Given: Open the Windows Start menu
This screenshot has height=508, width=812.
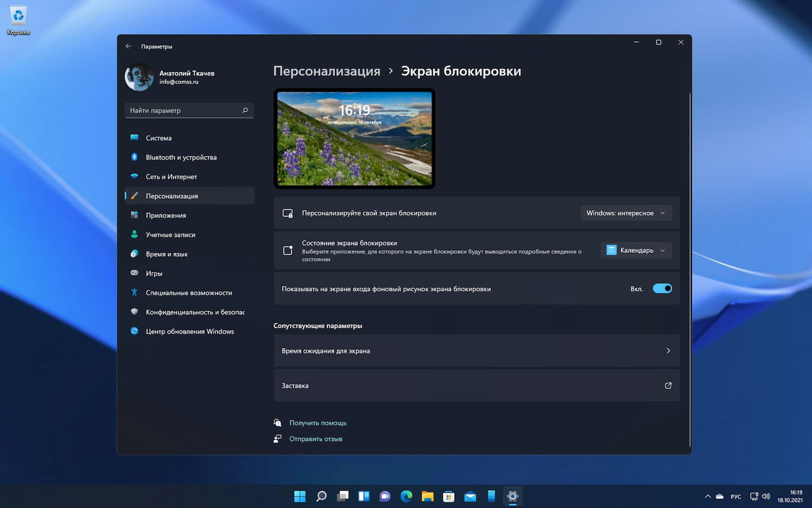Looking at the screenshot, I should coord(300,496).
